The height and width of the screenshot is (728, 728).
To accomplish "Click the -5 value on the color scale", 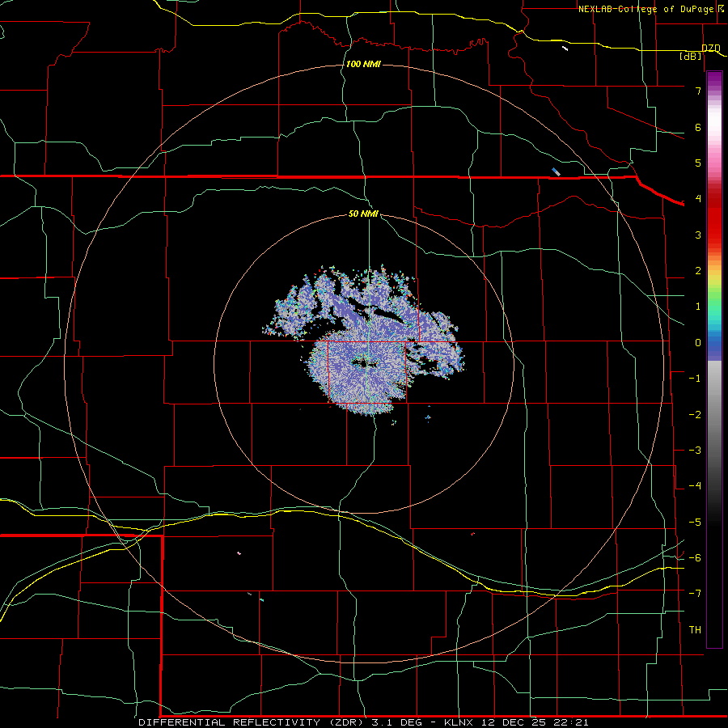I will (x=695, y=523).
